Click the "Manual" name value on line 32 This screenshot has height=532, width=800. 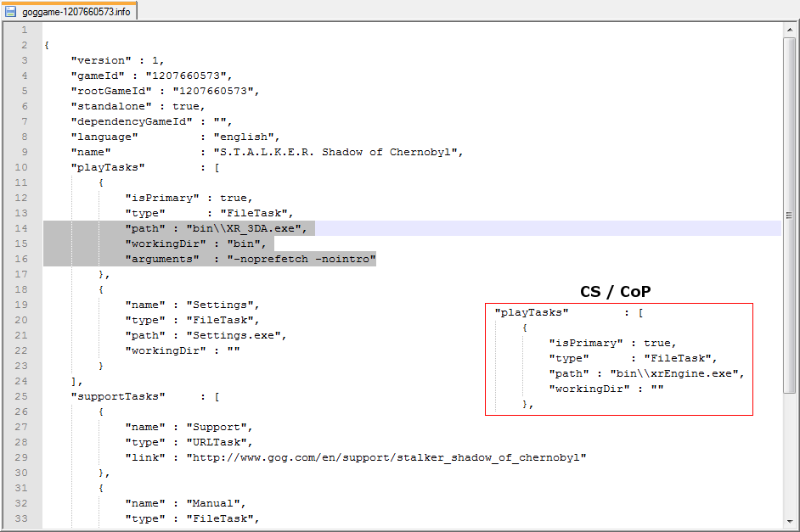(213, 503)
